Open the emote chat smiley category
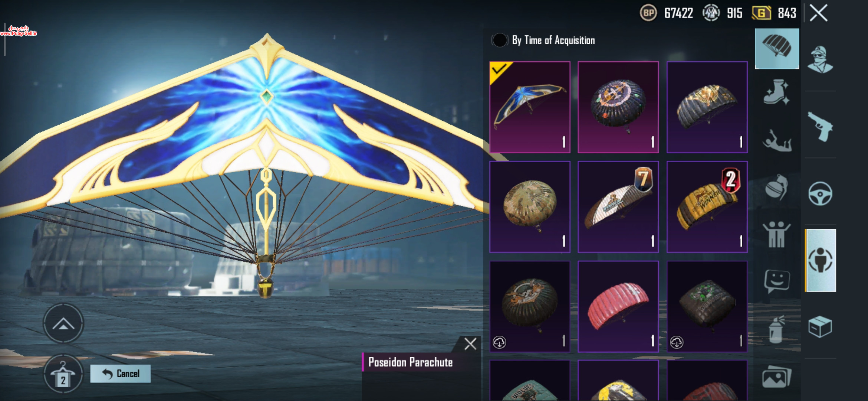868x401 pixels. 777,281
